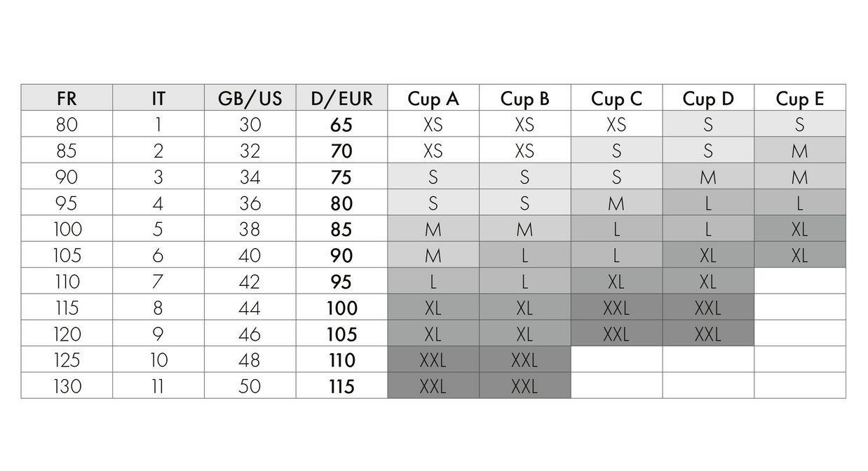
Task: Click the bold 100 D/EUR cell
Action: pyautogui.click(x=341, y=308)
